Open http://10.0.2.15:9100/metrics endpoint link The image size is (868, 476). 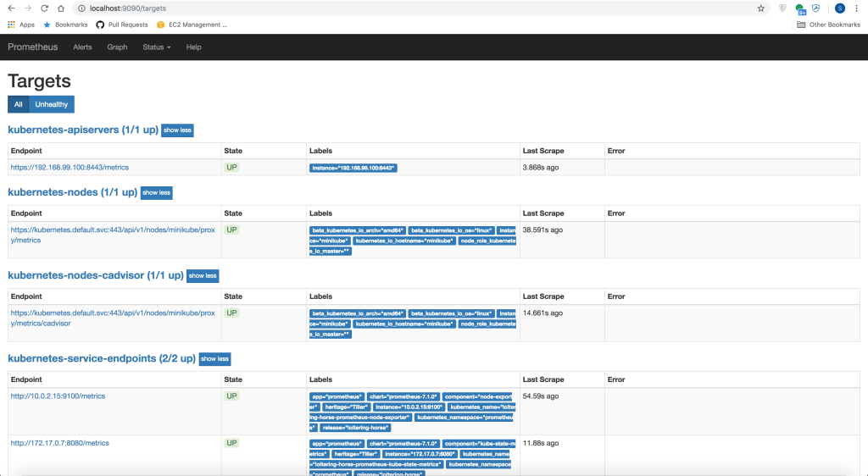58,396
